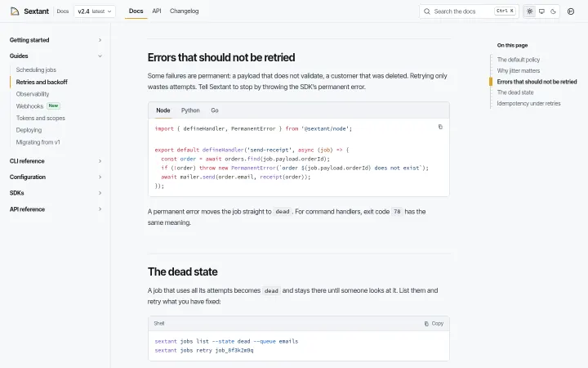This screenshot has width=588, height=368.
Task: Collapse the Guides section
Action: click(56, 56)
